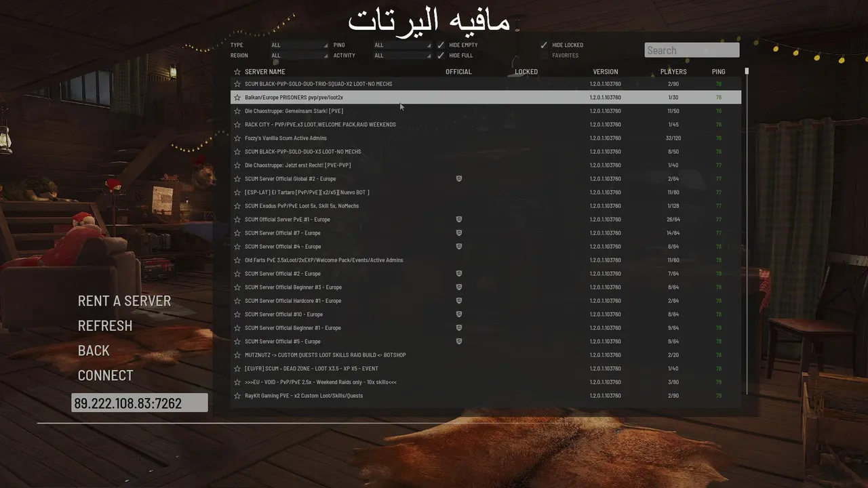The width and height of the screenshot is (868, 488).
Task: Star the RayKit Gaming PVE server
Action: [x=237, y=396]
